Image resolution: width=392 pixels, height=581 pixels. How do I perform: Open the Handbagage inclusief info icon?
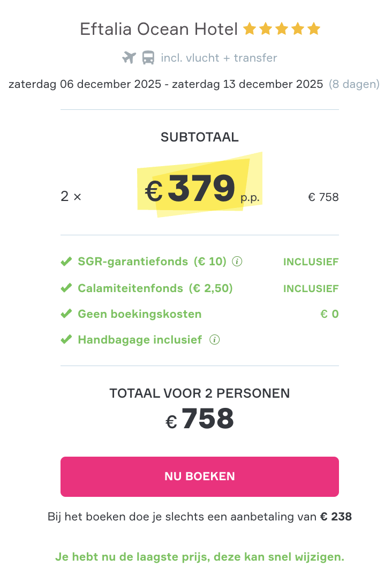[x=214, y=339]
